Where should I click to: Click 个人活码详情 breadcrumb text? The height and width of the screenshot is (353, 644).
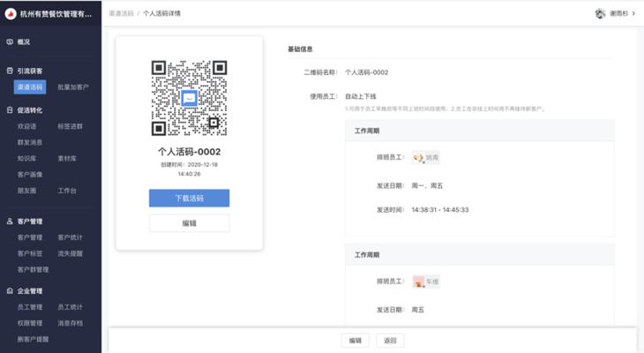(161, 13)
